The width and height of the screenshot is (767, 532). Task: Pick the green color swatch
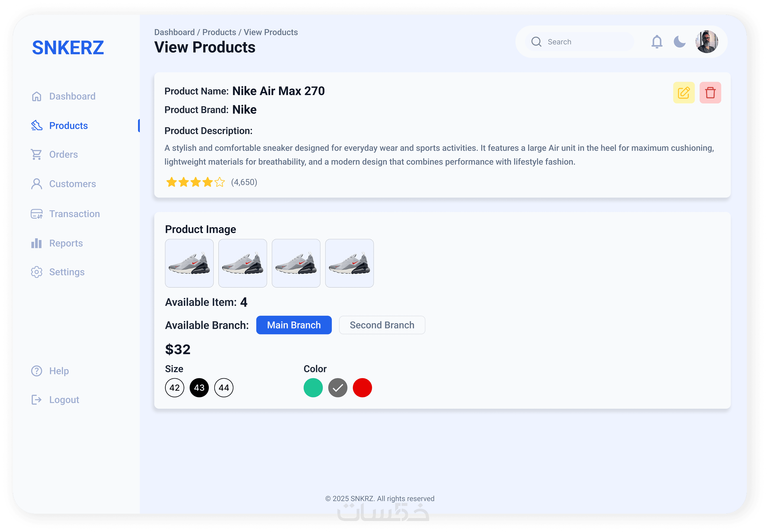(x=313, y=387)
